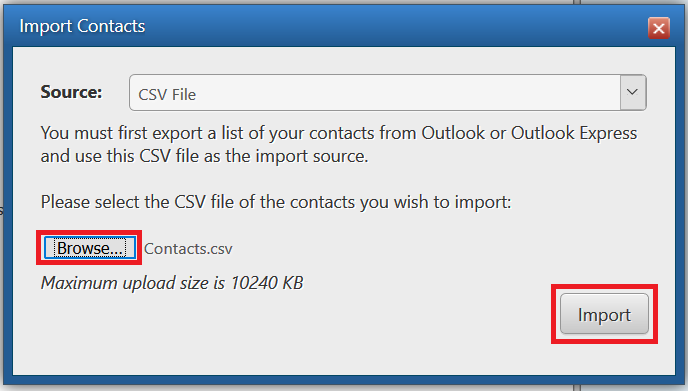688x391 pixels.
Task: Close the Import Contacts dialog with the red X
Action: 658,28
